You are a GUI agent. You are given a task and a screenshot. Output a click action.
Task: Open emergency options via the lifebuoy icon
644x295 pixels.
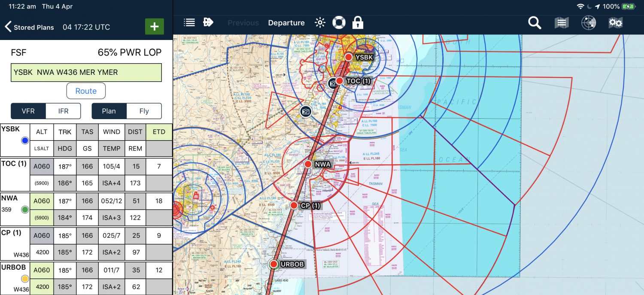point(339,22)
